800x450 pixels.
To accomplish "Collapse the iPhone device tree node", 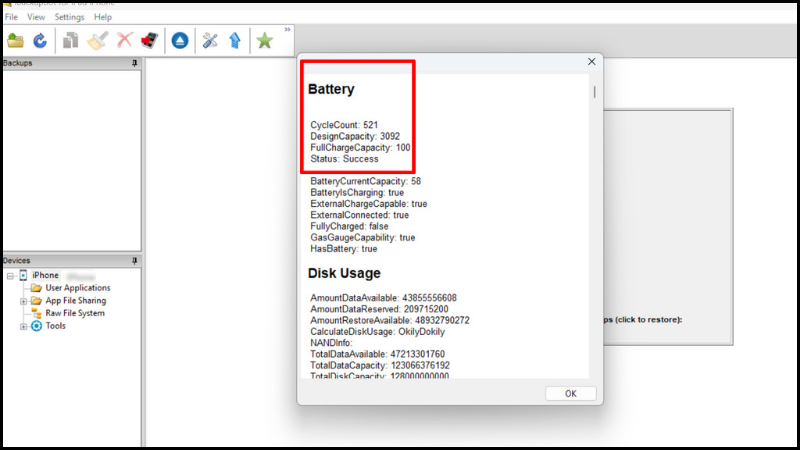I will [9, 275].
